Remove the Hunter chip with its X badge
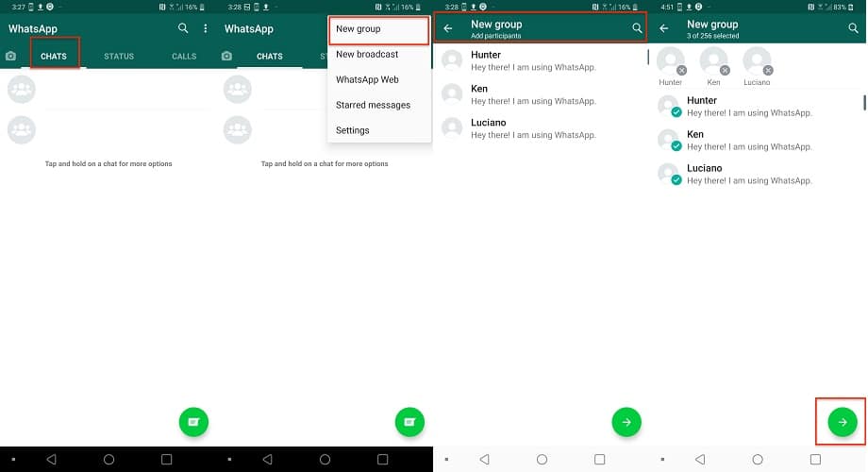The image size is (868, 472). coord(682,71)
